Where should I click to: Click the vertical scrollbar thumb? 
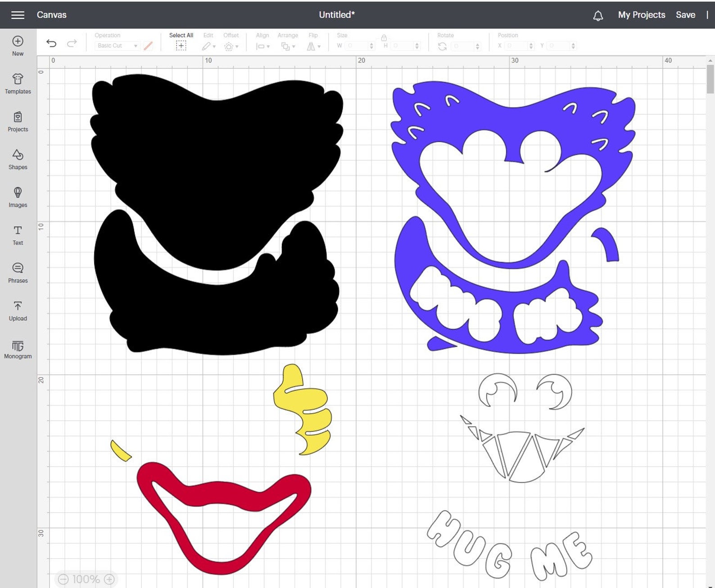click(710, 79)
